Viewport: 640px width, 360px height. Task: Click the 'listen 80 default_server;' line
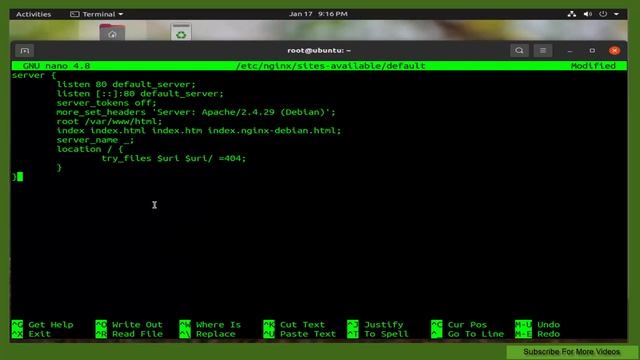[126, 84]
